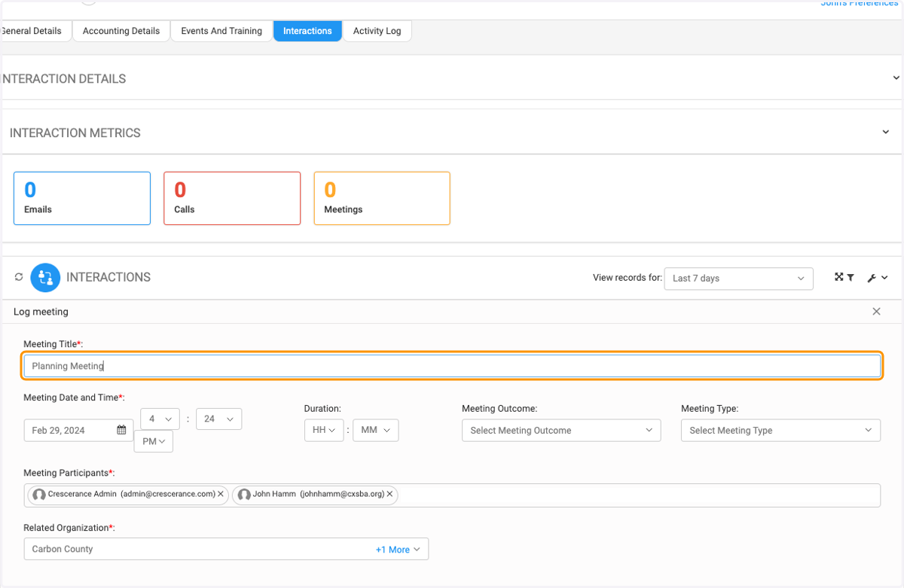Click John Hamm avatar icon

click(x=244, y=495)
